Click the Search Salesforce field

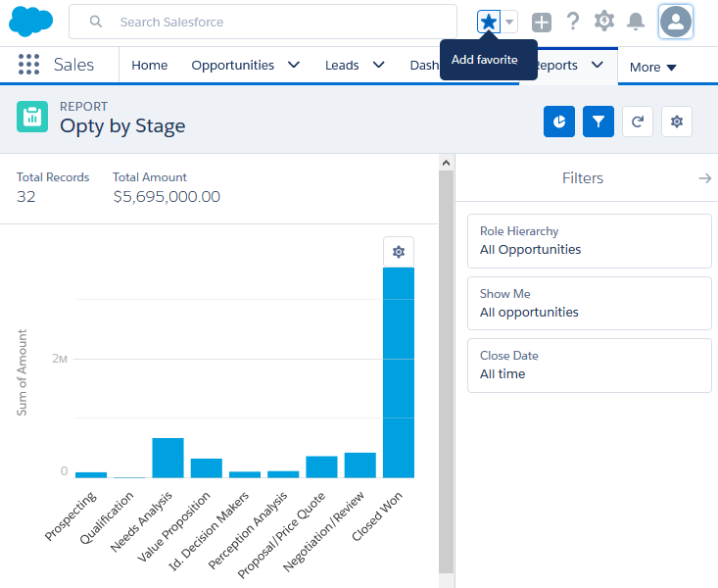point(274,22)
